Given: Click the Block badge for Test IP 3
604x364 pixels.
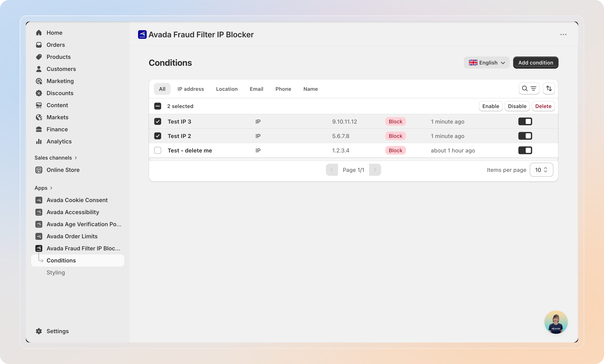Looking at the screenshot, I should (x=395, y=122).
